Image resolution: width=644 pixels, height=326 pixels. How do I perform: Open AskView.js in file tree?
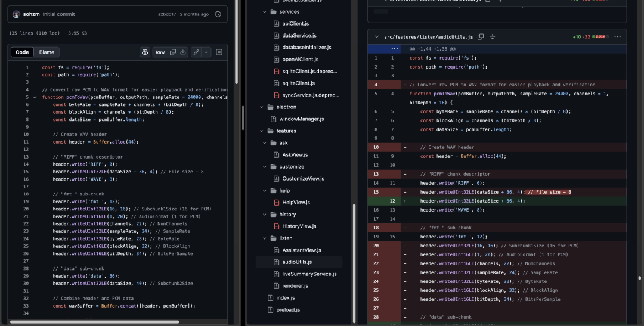[295, 155]
